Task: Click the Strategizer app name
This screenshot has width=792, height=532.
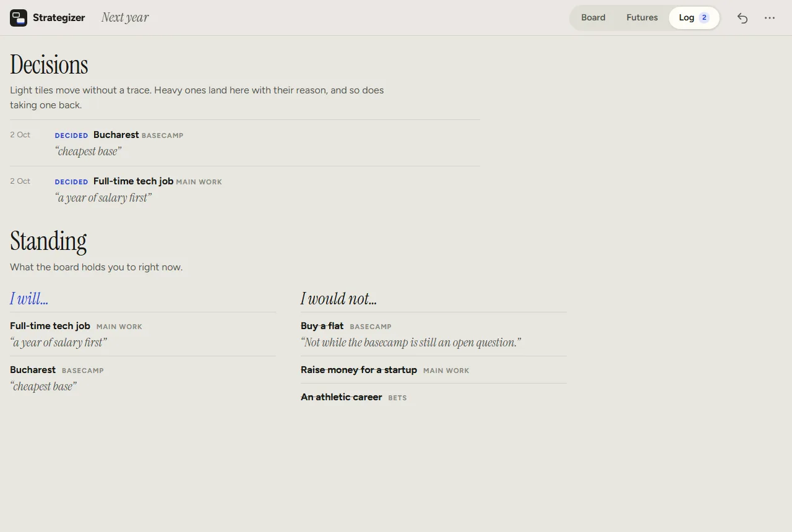Action: [59, 18]
